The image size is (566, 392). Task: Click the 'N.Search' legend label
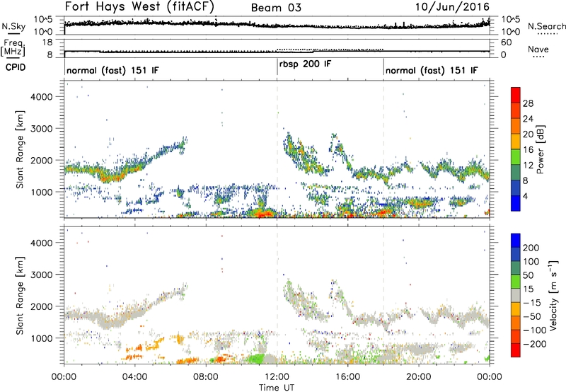click(x=546, y=26)
